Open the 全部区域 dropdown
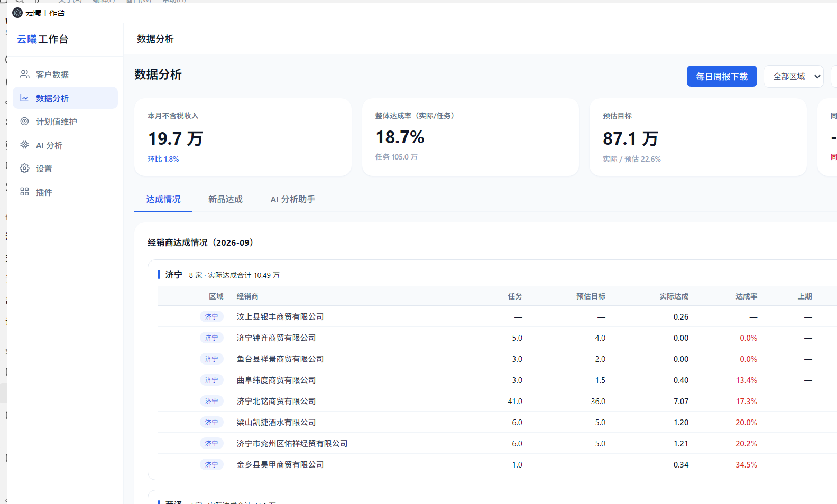837x504 pixels. [x=794, y=77]
